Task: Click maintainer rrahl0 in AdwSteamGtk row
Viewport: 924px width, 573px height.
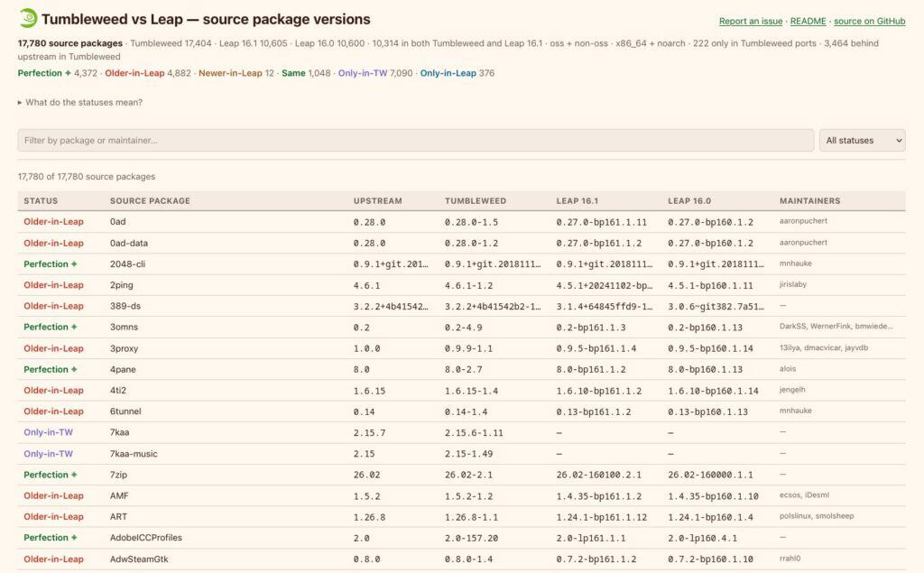Action: tap(790, 559)
